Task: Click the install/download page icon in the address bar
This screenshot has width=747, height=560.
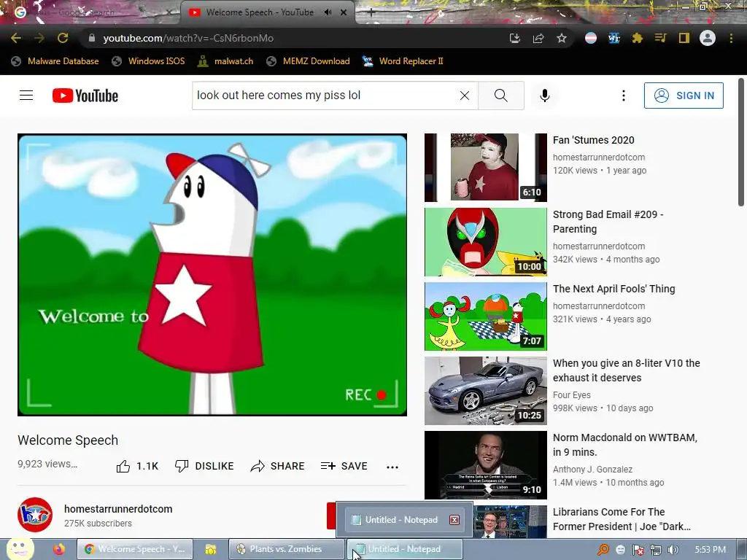Action: (514, 38)
